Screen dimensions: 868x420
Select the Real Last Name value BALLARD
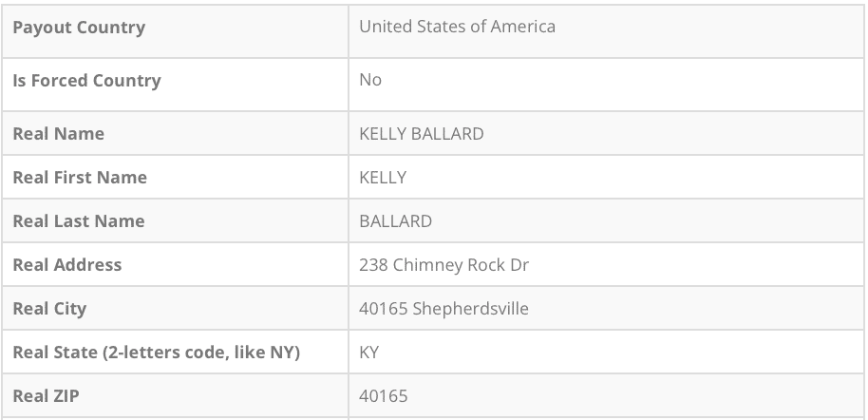coord(395,221)
